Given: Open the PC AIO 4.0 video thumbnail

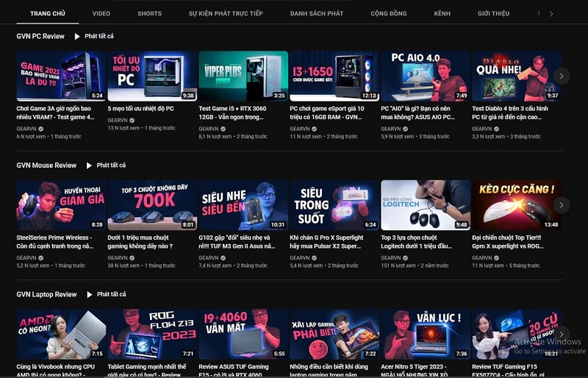Looking at the screenshot, I should 426,76.
